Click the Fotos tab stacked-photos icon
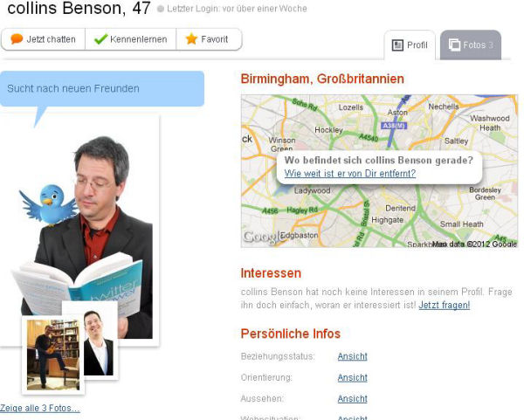This screenshot has height=420, width=524. (x=454, y=45)
